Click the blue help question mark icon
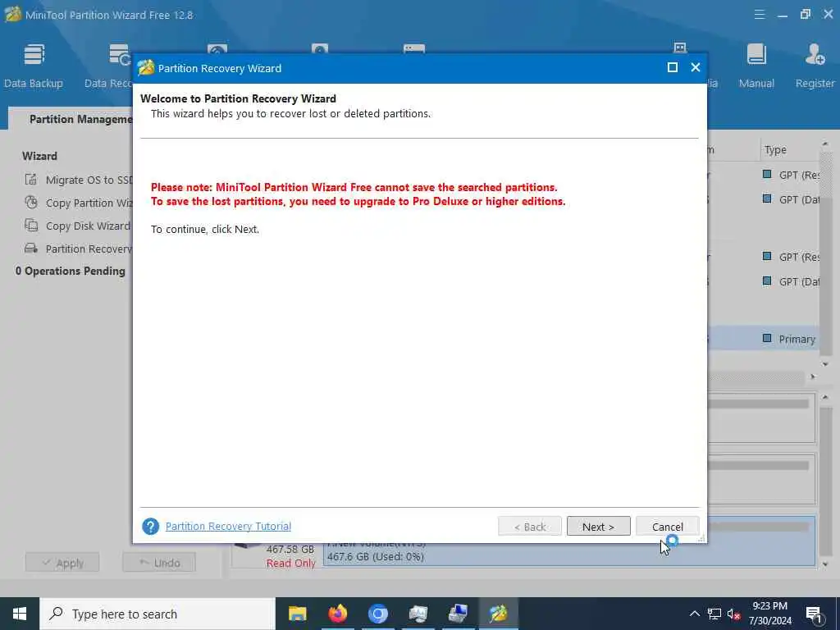Image resolution: width=840 pixels, height=630 pixels. 151,526
